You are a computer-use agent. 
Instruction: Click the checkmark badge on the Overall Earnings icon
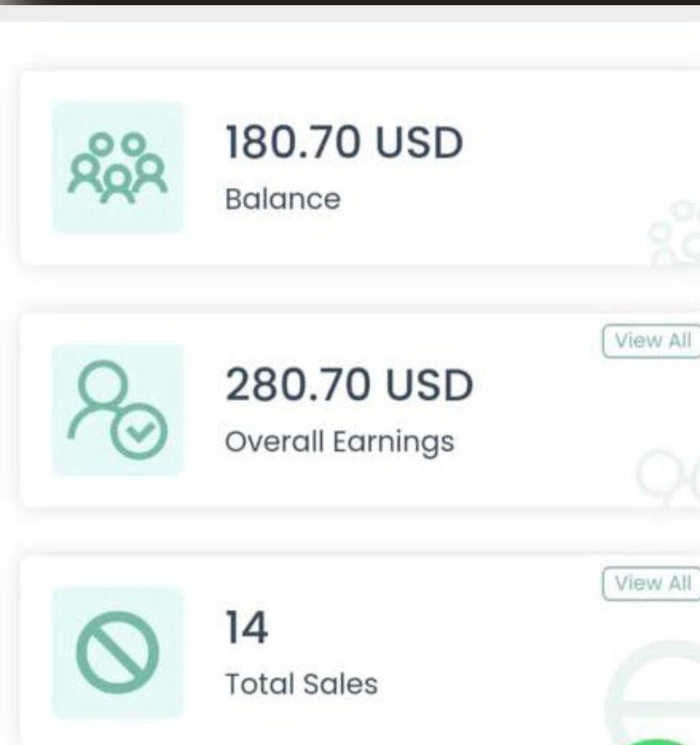[139, 434]
